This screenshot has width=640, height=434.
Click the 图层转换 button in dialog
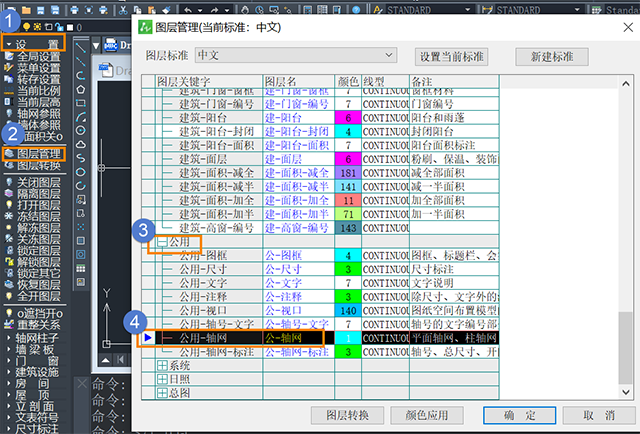(347, 415)
